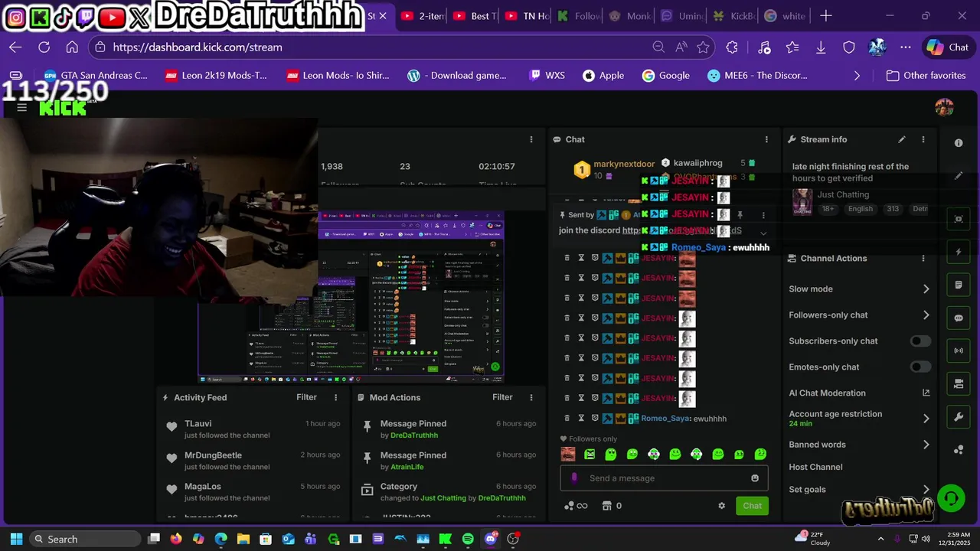The height and width of the screenshot is (551, 980).
Task: Open the green headset support button
Action: coord(951,498)
